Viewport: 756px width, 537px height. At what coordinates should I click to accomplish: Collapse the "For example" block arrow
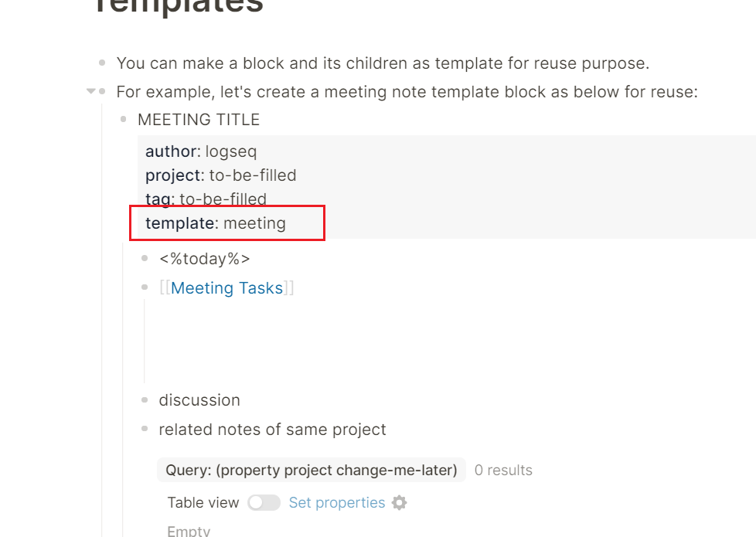[90, 91]
